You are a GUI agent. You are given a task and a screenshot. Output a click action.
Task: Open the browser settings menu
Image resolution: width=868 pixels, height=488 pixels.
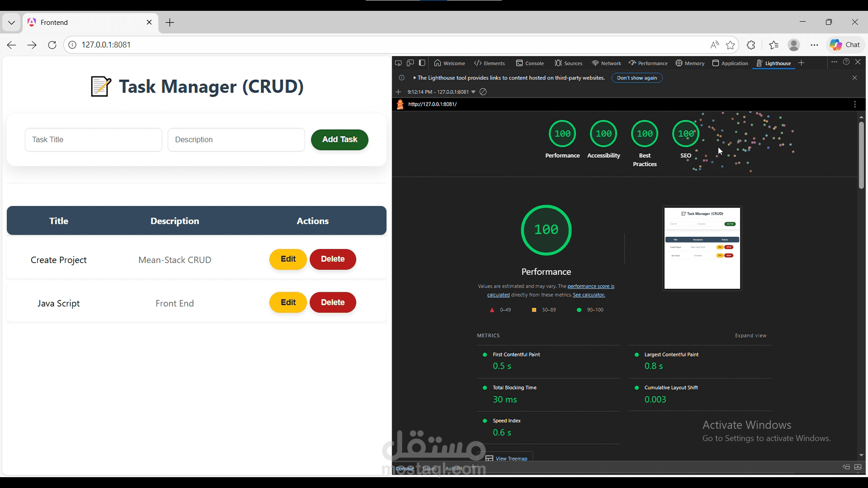coord(814,45)
